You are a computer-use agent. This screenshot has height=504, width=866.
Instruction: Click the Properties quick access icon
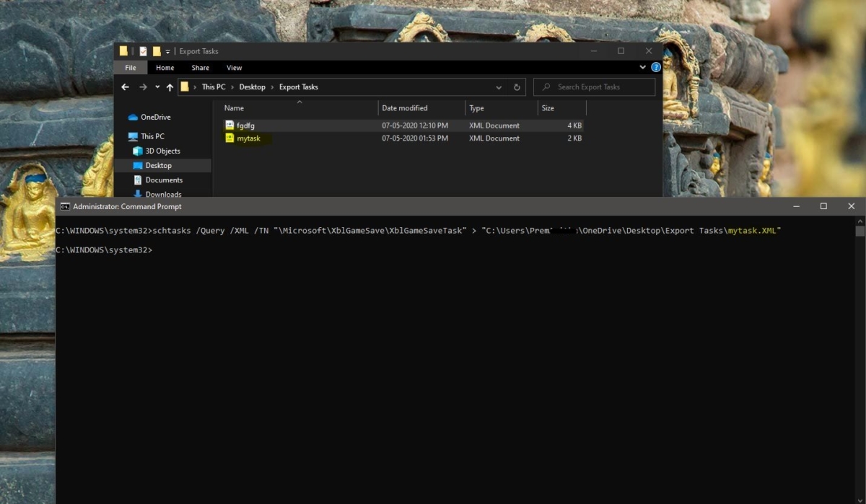[x=143, y=51]
